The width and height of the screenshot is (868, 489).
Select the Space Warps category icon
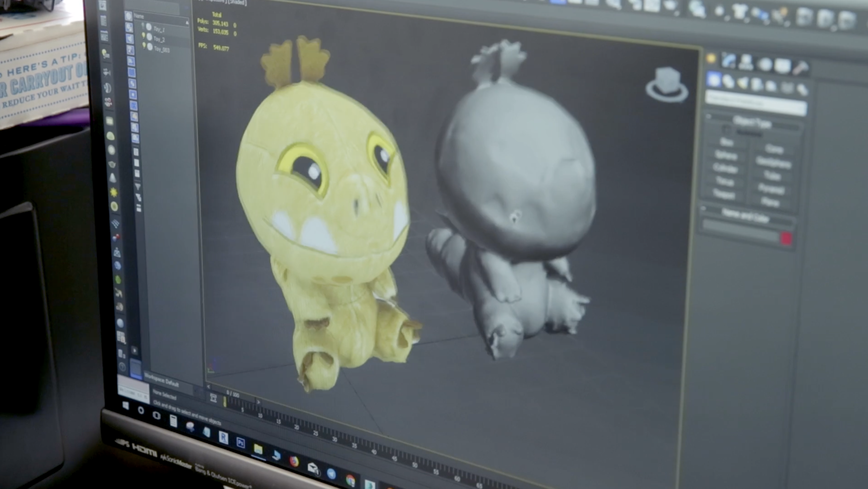pyautogui.click(x=787, y=88)
